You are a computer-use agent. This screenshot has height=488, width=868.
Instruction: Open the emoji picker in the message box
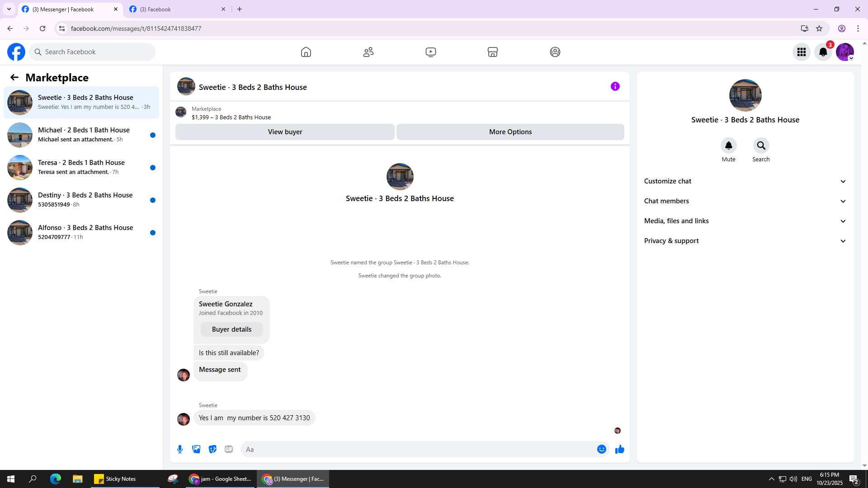(x=601, y=449)
